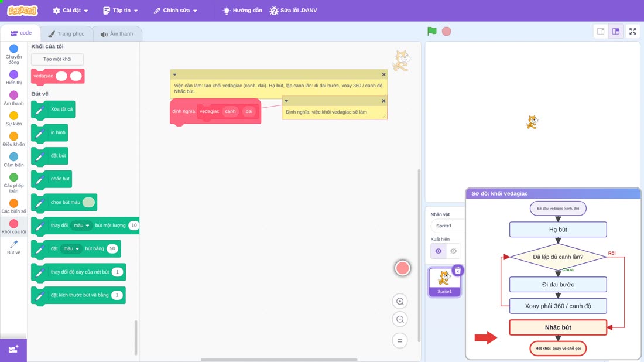
Task: Stop the project with the red stop icon
Action: tap(447, 31)
